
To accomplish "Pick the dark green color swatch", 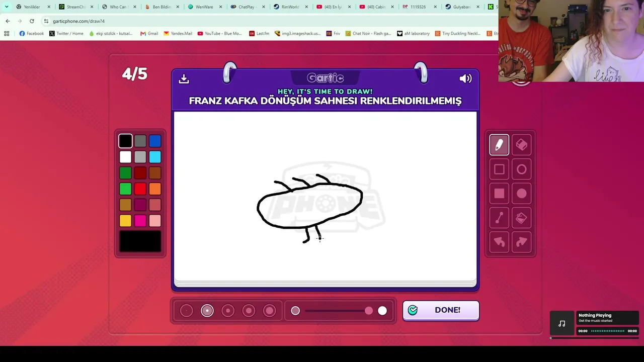I will point(125,173).
